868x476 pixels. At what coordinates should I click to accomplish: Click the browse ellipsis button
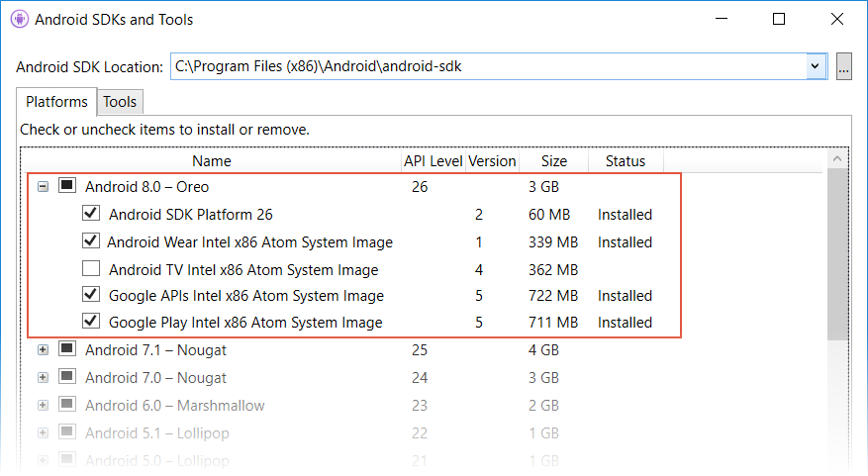(x=843, y=66)
